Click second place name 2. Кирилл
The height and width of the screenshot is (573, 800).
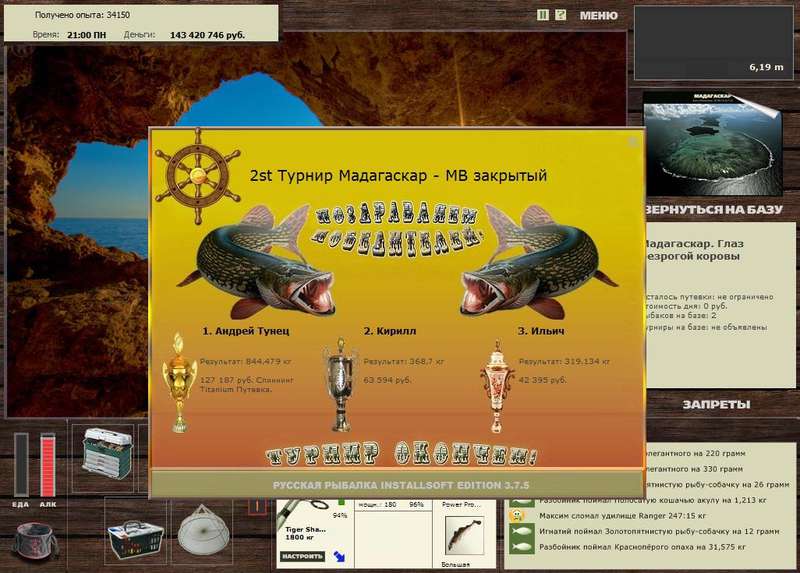pyautogui.click(x=390, y=331)
